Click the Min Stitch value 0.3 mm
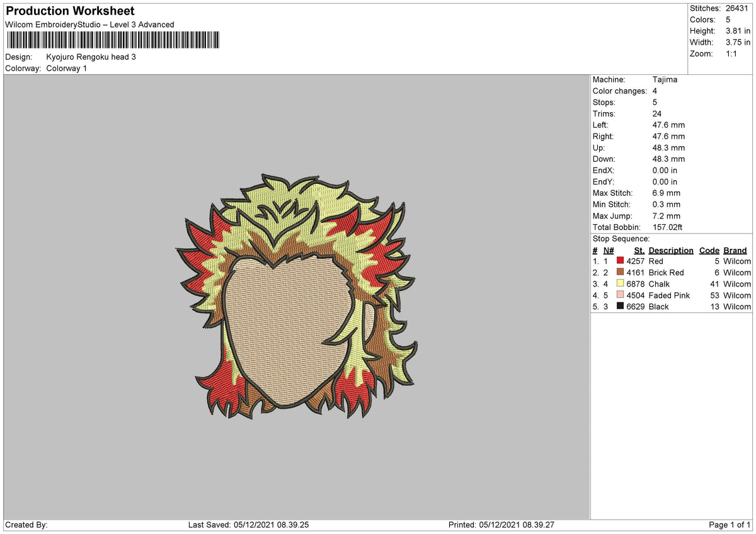The height and width of the screenshot is (534, 756). tap(667, 204)
